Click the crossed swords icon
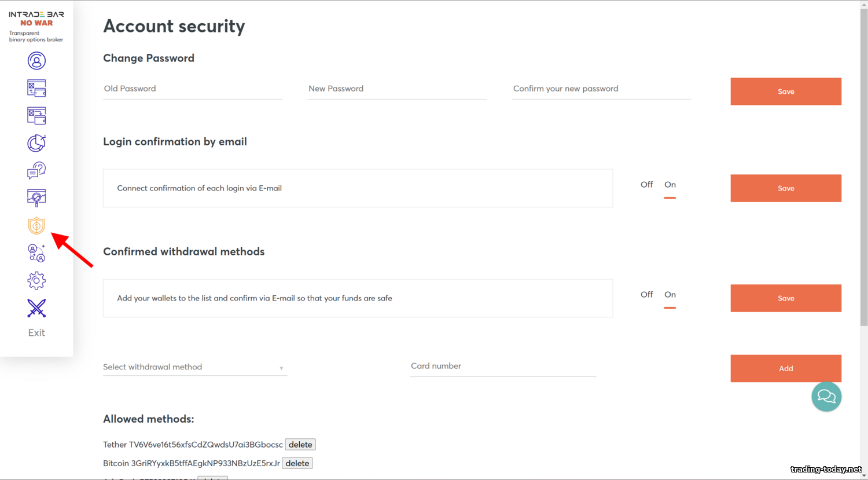868x480 pixels. point(36,308)
